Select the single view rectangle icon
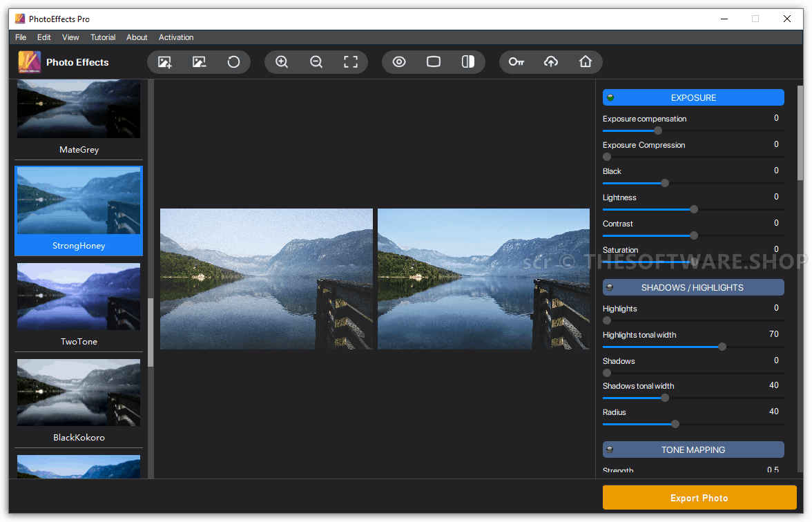Screen dimensions: 812x522 coord(434,62)
